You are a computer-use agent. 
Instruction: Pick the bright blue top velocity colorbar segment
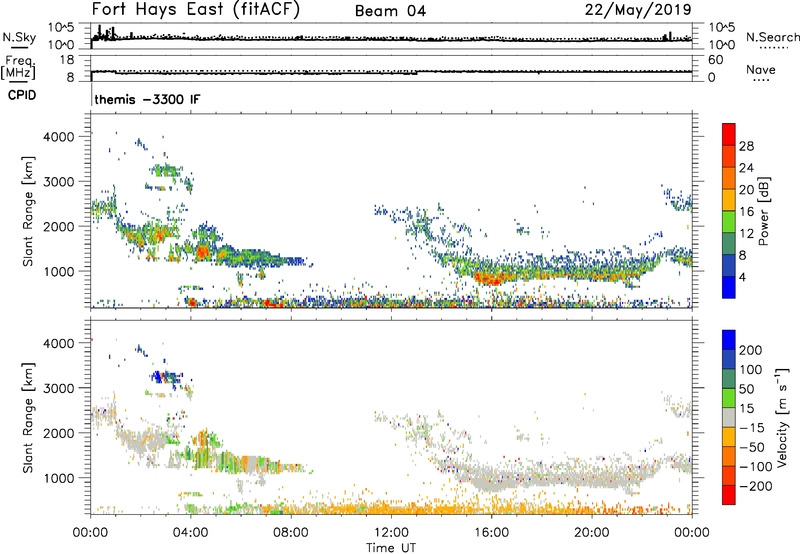tap(729, 340)
